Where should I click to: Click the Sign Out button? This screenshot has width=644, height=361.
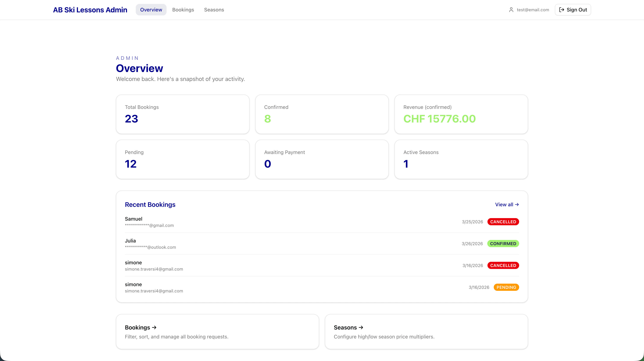572,10
